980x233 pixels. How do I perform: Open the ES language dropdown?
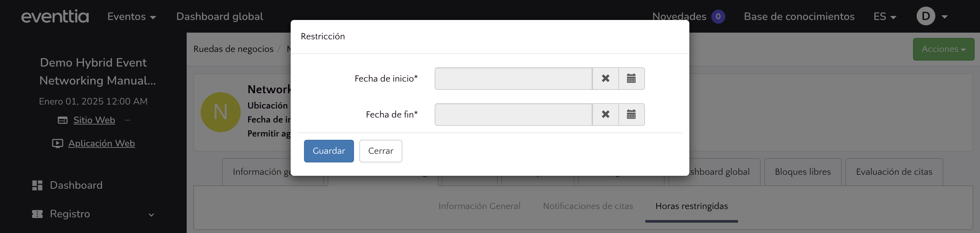tap(885, 16)
